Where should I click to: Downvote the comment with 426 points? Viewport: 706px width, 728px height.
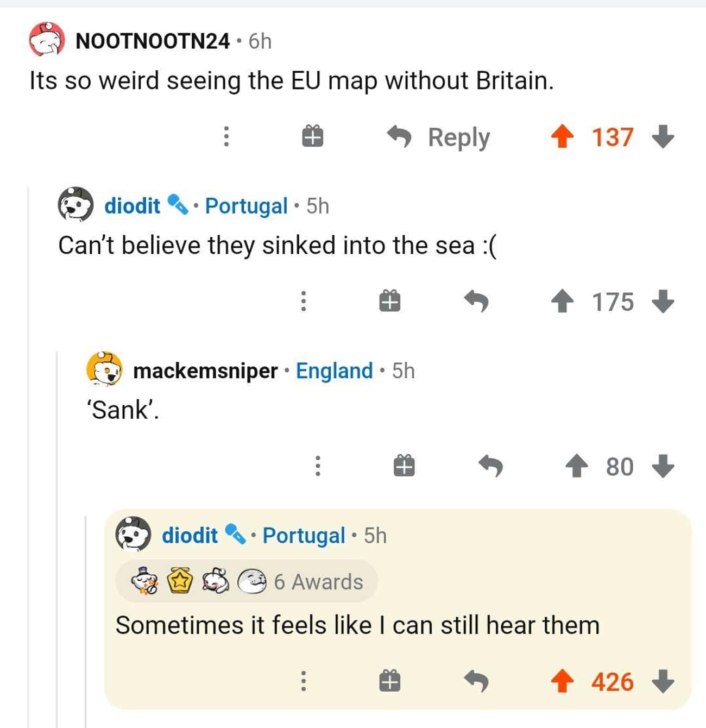click(x=663, y=682)
